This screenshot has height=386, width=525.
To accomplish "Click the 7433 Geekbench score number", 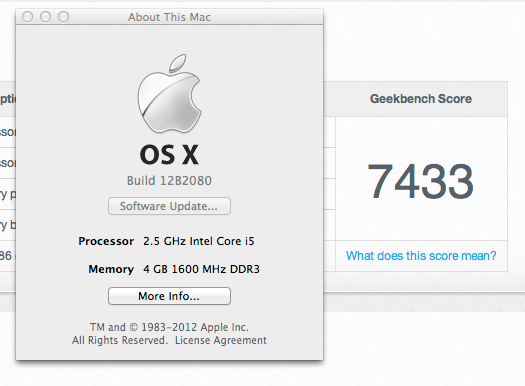I will tap(421, 181).
